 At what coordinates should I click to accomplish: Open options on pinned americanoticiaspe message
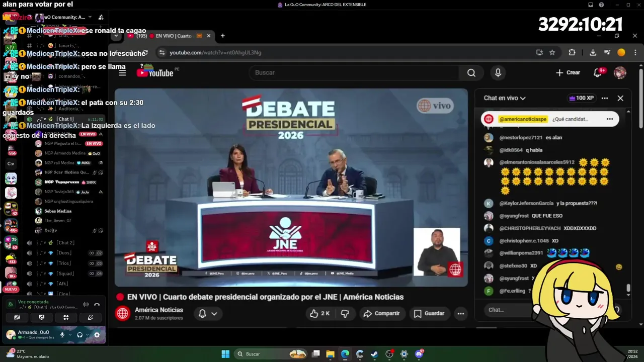(610, 119)
